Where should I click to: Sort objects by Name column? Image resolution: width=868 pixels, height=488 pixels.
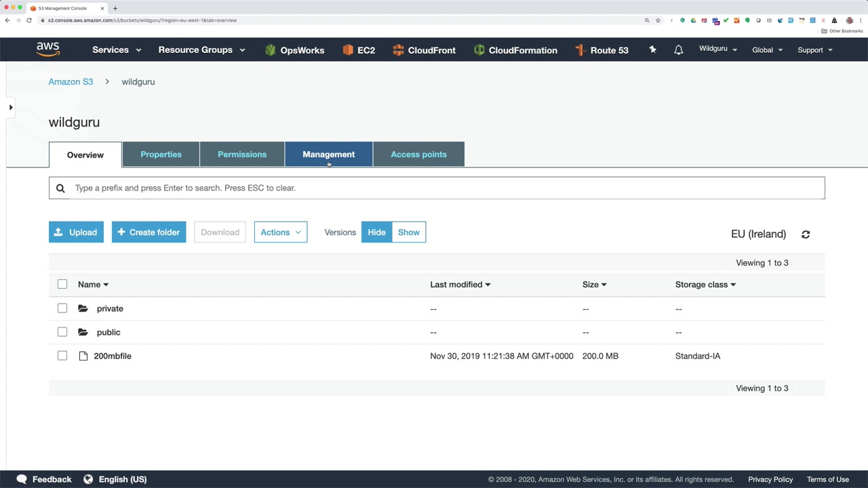coord(93,285)
